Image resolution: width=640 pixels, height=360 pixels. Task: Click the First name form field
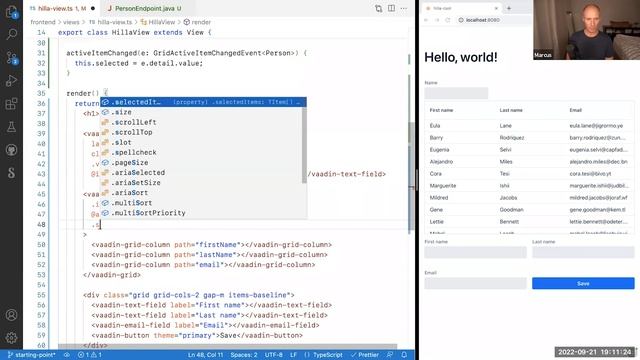(x=475, y=252)
